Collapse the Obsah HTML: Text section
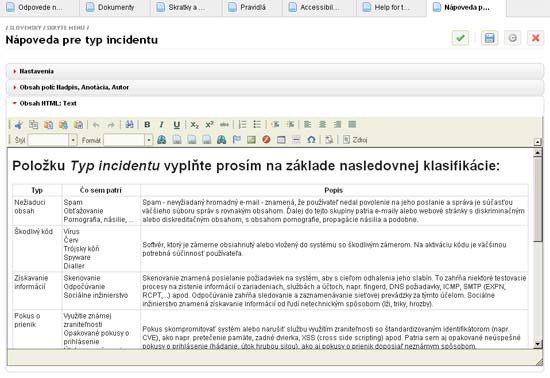Viewport: 550px width, 378px height. (275, 103)
